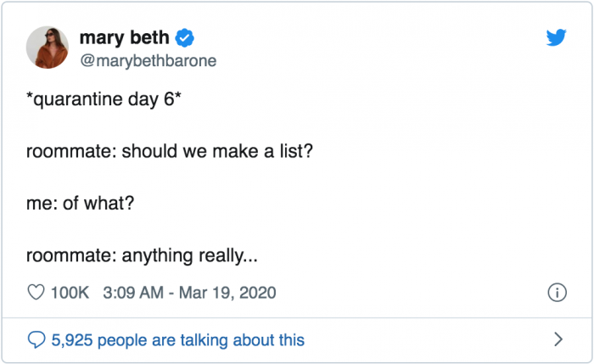The width and height of the screenshot is (594, 364).
Task: Click the display name "mary beth"
Action: (124, 38)
